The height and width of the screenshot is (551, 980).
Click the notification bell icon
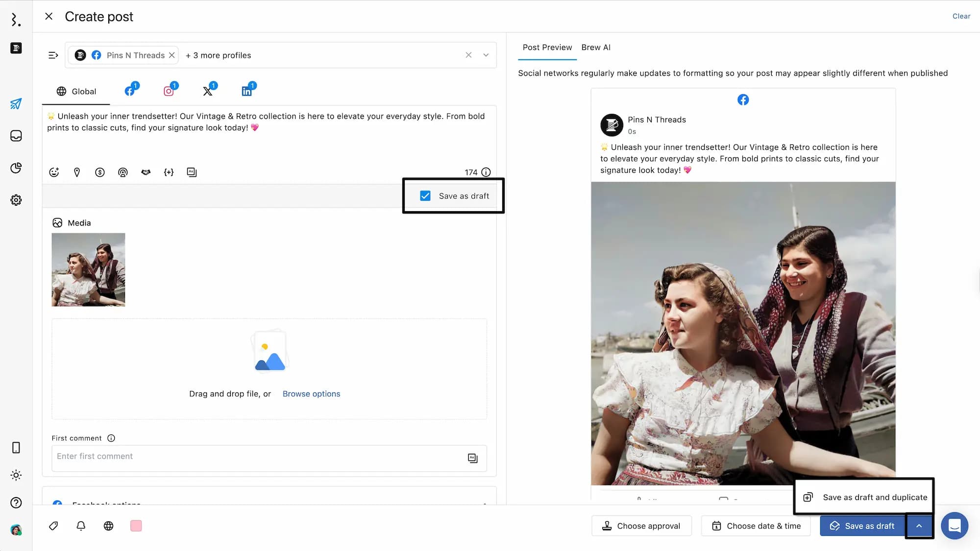coord(81,526)
